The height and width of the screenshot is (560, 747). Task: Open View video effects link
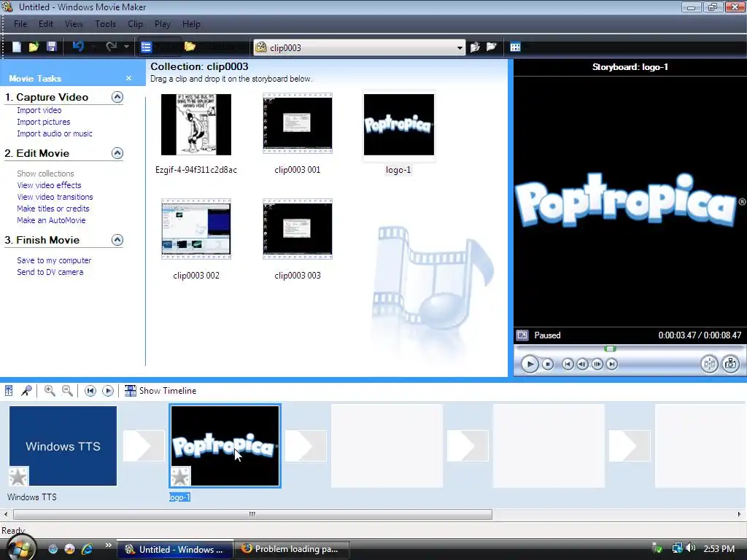point(49,185)
